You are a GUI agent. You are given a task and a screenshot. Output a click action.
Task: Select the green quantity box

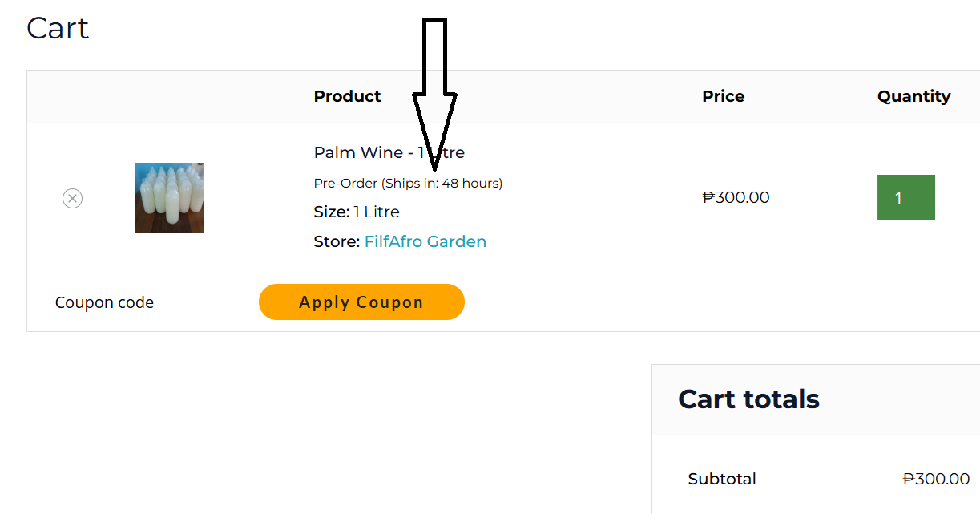pyautogui.click(x=905, y=197)
